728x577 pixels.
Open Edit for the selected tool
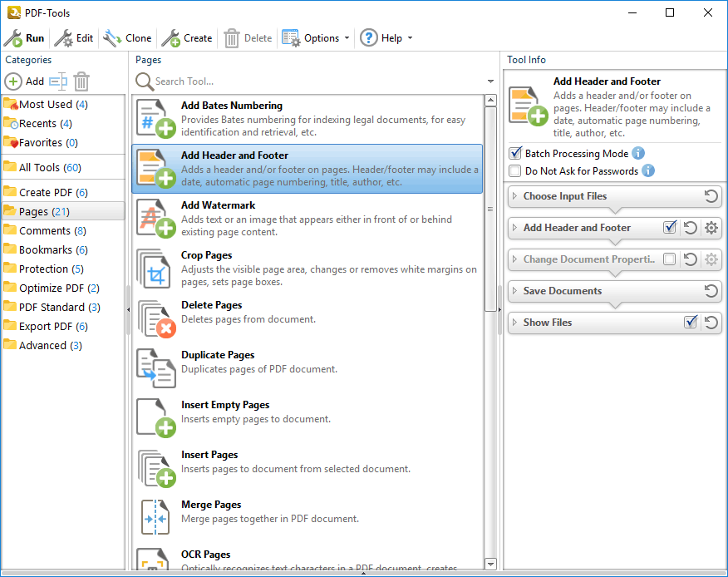tap(74, 38)
